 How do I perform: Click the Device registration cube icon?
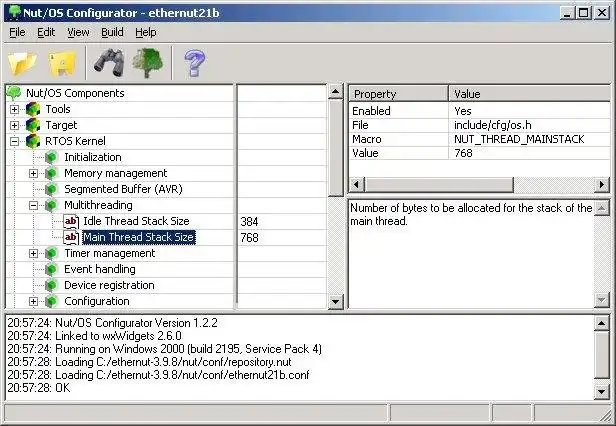[51, 285]
